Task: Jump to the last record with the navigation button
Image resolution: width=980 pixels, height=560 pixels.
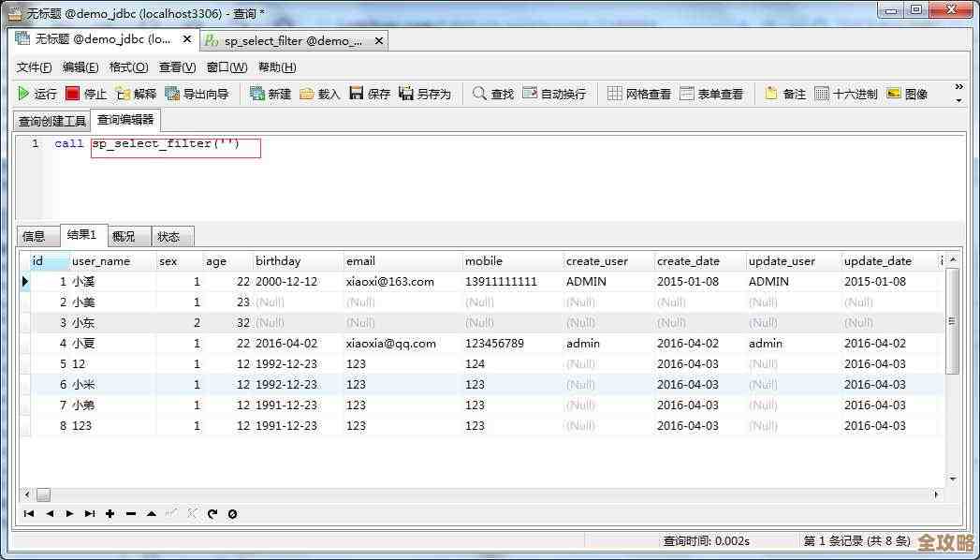Action: 90,513
